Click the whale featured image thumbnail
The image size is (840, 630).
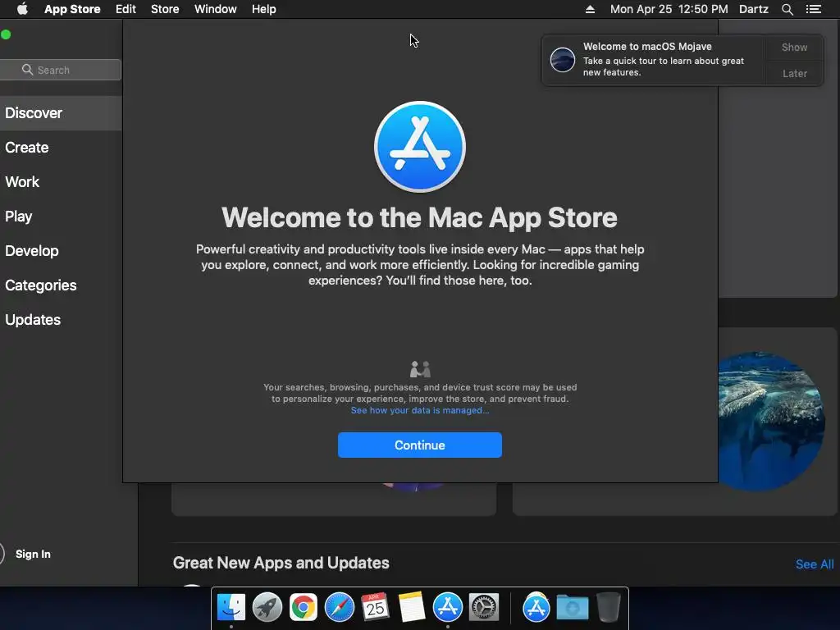point(771,421)
